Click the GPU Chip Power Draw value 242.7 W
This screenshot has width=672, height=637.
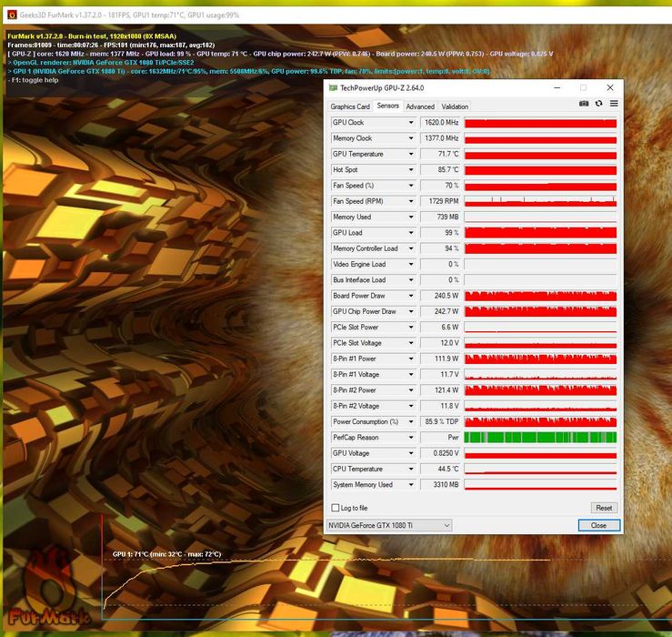[x=440, y=311]
